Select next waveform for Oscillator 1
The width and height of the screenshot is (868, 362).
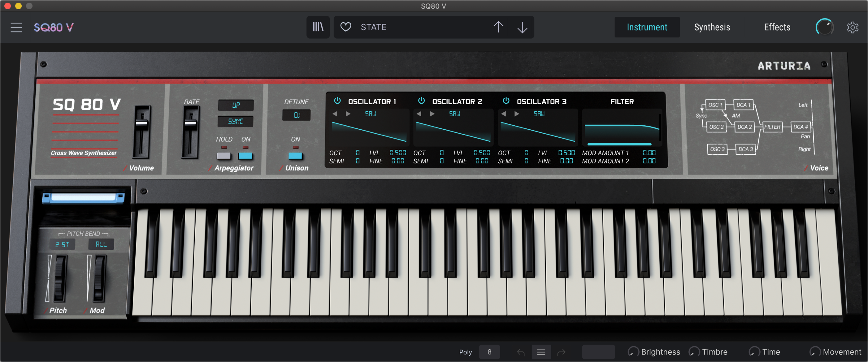pos(348,114)
